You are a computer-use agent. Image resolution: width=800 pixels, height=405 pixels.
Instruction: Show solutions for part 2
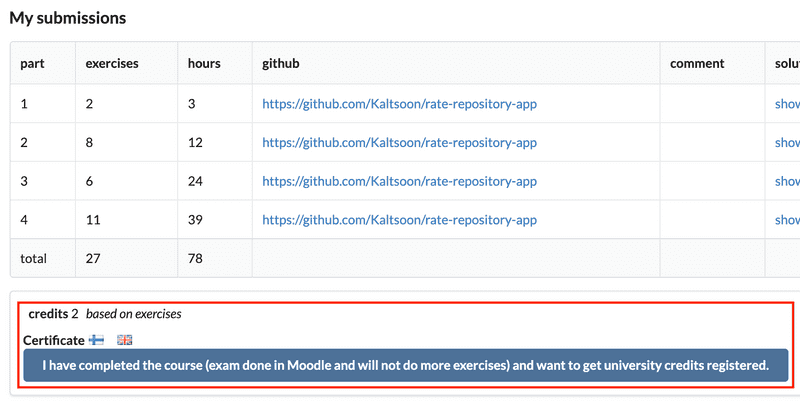787,142
